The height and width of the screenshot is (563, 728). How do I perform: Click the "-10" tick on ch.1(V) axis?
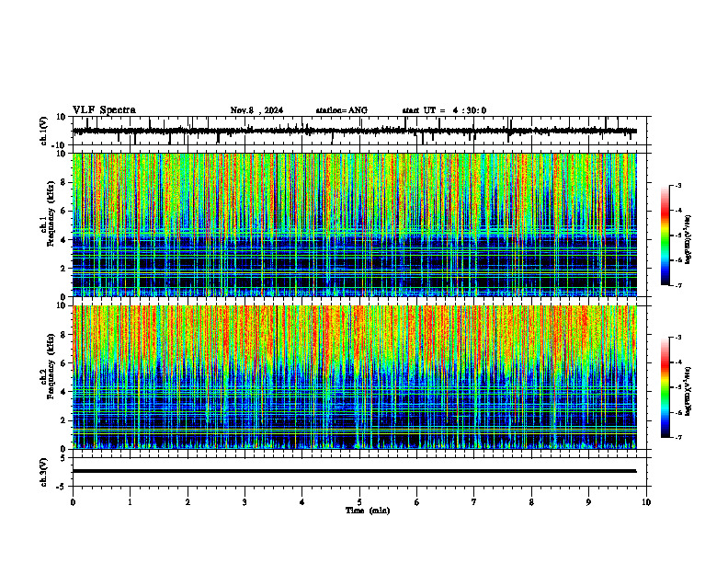(59, 145)
